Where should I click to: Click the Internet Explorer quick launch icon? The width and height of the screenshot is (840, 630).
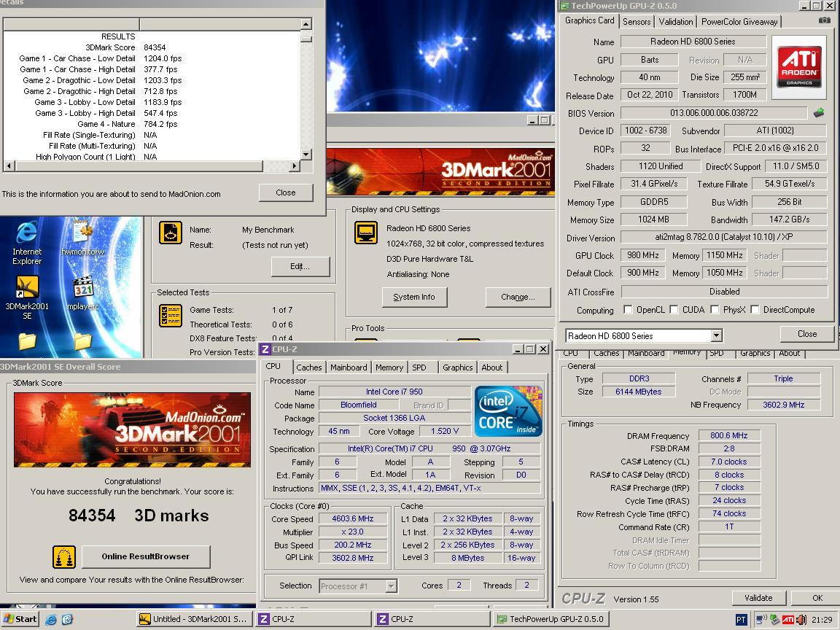(x=51, y=619)
